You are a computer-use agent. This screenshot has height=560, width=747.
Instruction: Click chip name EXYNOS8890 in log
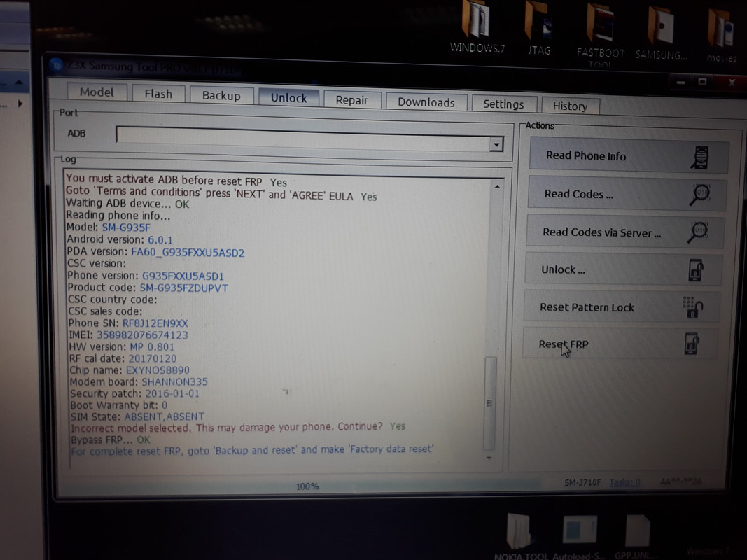(158, 370)
